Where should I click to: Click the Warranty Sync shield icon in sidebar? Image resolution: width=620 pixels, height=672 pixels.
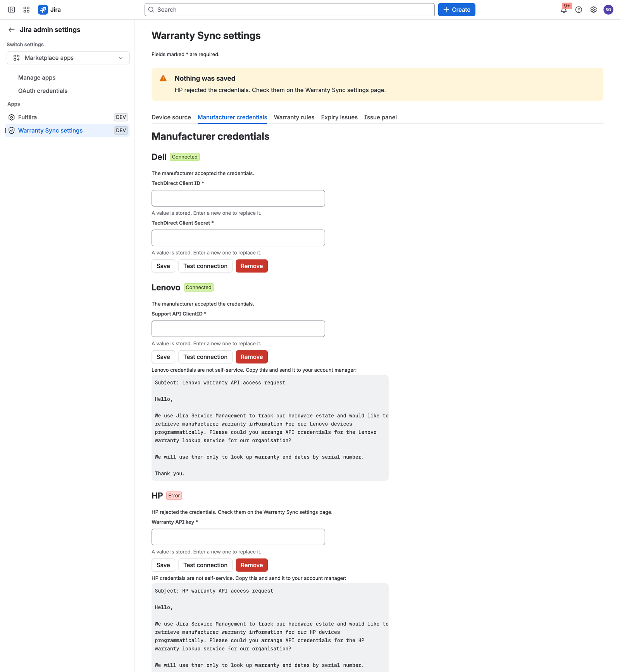pos(12,131)
